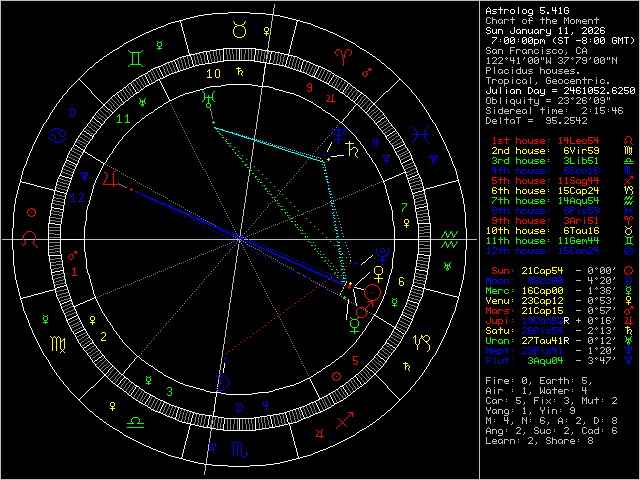Select the blue Scorpio glyph on the outer wheel
640x480 pixels.
(239, 449)
